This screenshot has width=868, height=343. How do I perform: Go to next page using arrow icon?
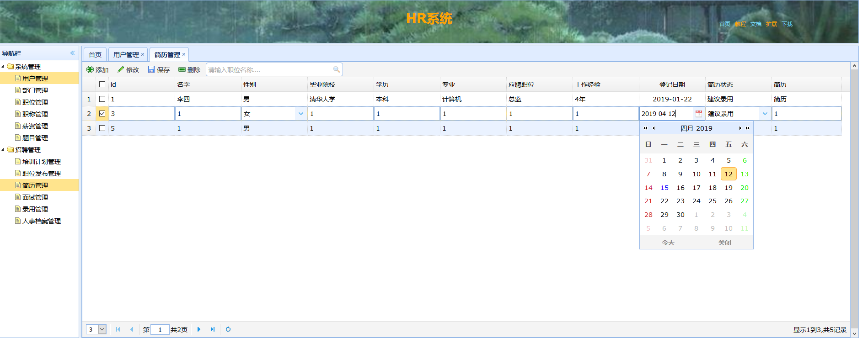click(199, 329)
